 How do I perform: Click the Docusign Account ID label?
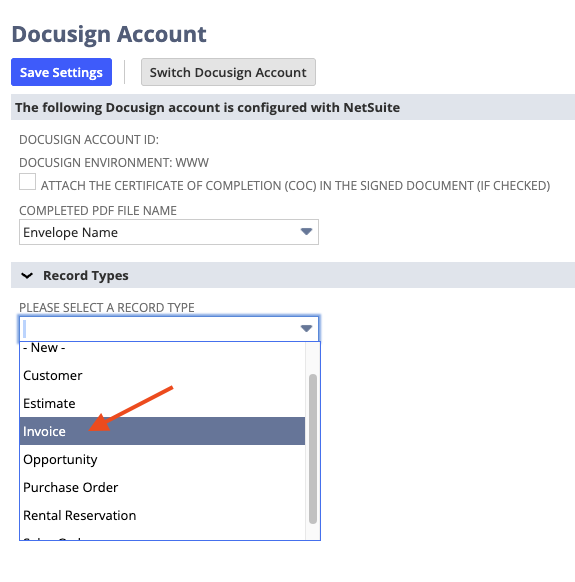coord(89,140)
